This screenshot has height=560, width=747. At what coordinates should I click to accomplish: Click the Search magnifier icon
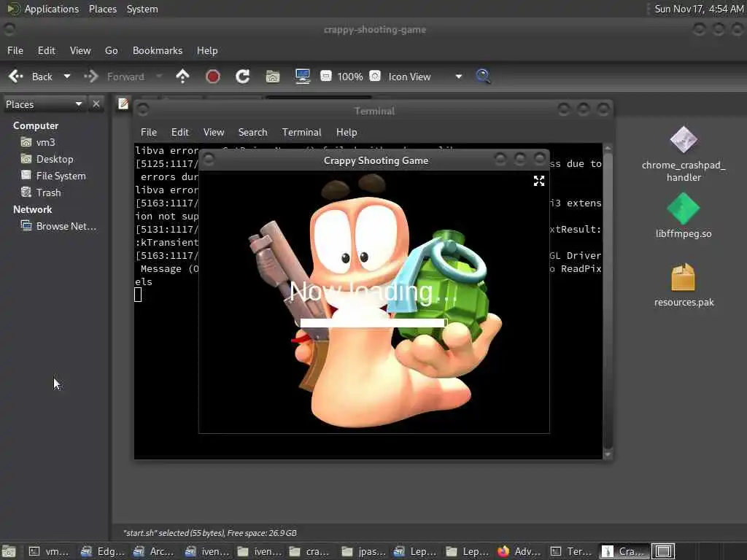click(x=483, y=76)
